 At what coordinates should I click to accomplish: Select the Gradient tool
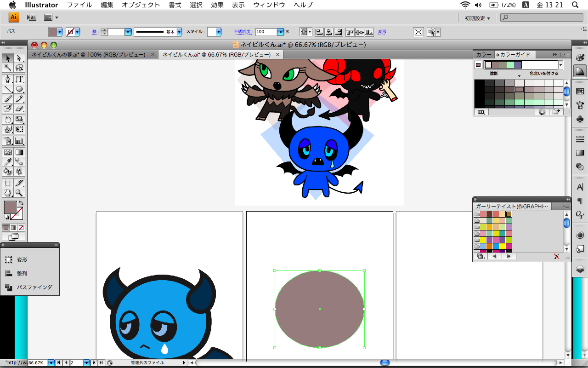coord(19,152)
